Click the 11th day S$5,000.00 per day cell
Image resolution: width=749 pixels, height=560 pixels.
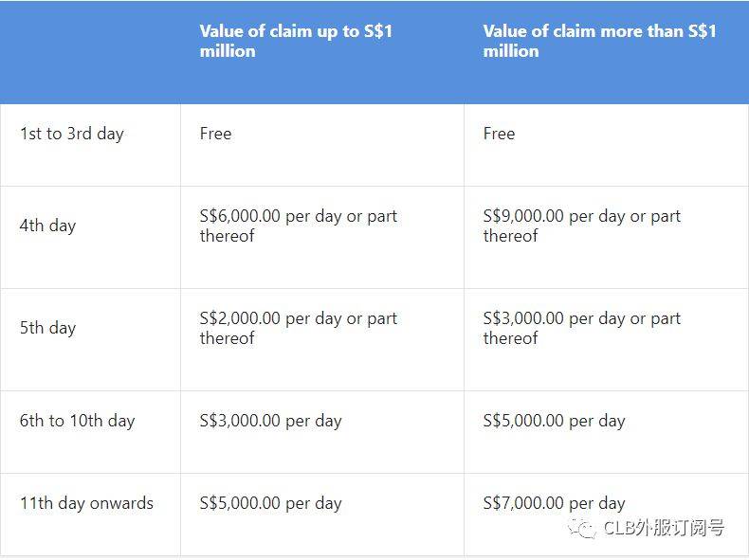[270, 503]
